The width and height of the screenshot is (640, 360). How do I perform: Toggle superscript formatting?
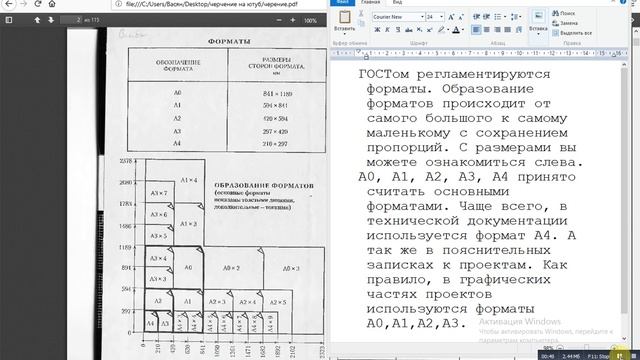pos(430,30)
